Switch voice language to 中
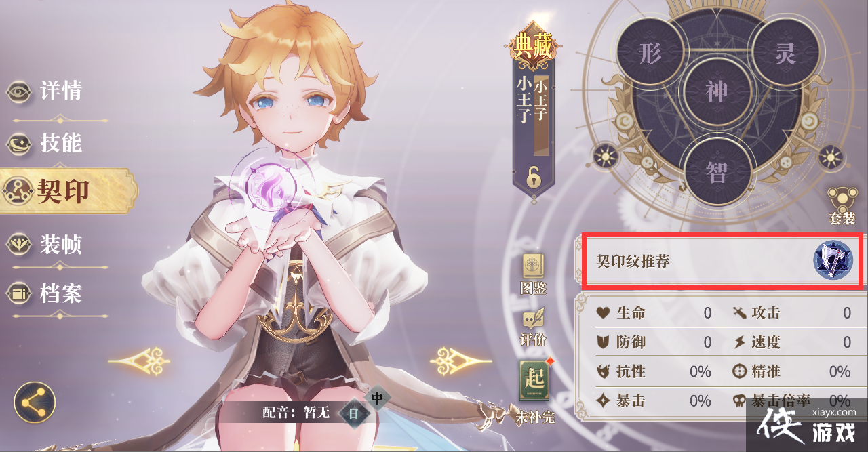The image size is (868, 452). [x=378, y=398]
